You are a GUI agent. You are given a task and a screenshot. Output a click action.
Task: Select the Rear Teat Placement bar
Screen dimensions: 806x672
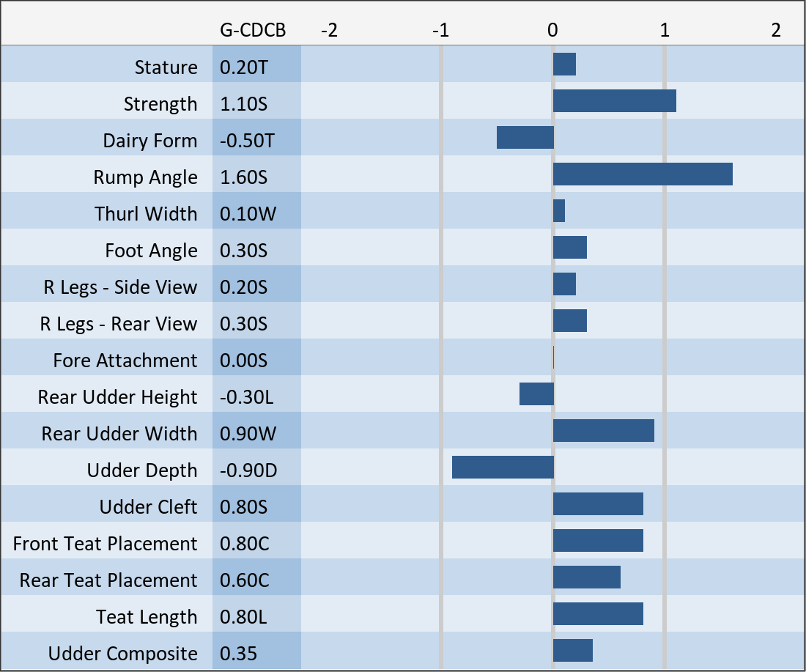coord(586,577)
